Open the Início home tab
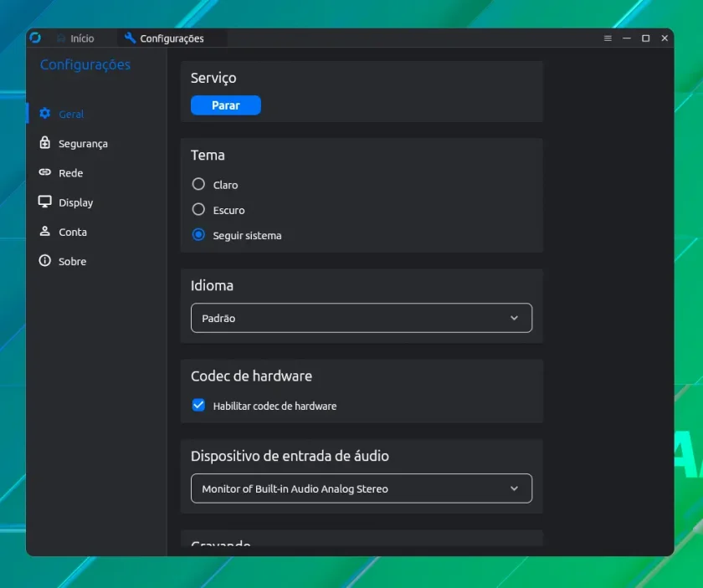This screenshot has height=588, width=703. (75, 38)
